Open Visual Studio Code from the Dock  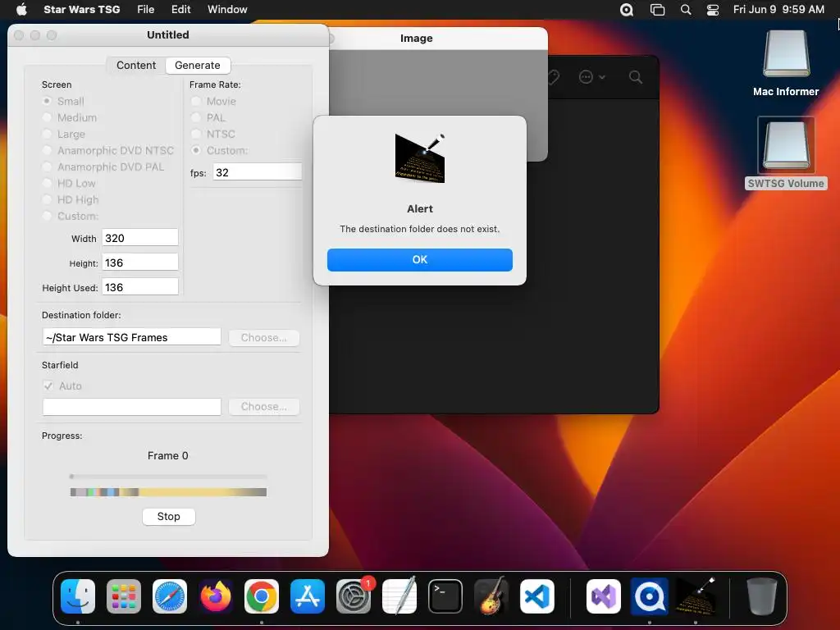coord(536,596)
